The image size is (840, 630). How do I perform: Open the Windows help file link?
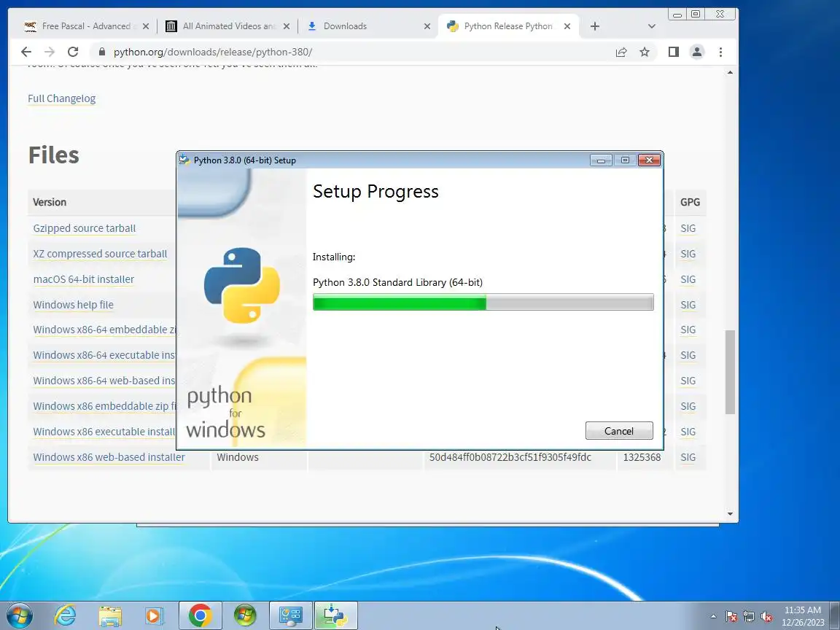[74, 305]
